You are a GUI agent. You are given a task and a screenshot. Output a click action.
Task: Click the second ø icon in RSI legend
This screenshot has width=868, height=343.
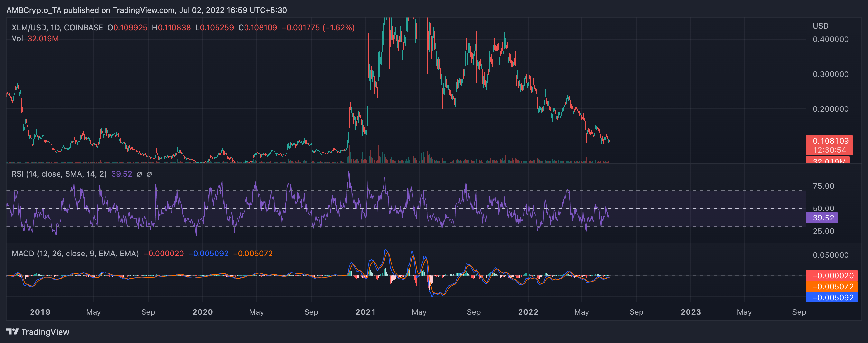click(150, 174)
